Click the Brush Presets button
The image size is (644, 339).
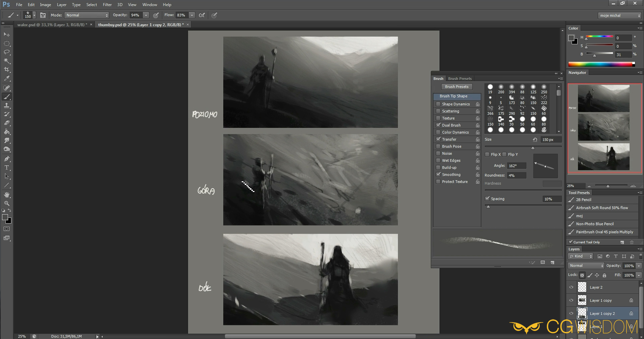(x=457, y=87)
